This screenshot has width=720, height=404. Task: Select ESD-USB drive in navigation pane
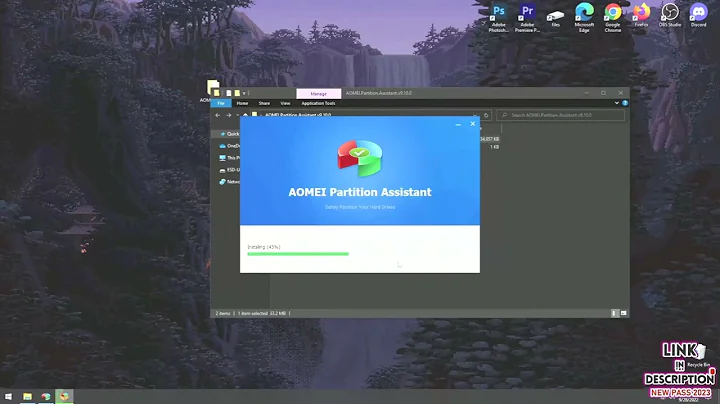(x=230, y=170)
